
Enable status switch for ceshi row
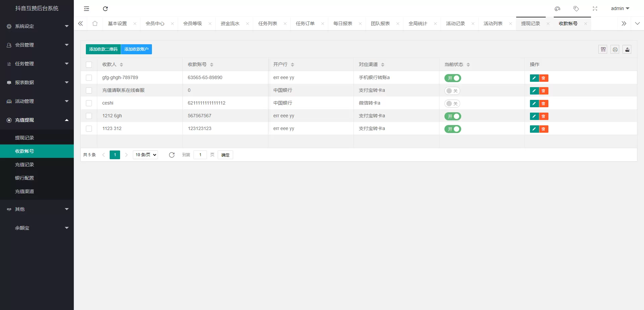click(452, 104)
